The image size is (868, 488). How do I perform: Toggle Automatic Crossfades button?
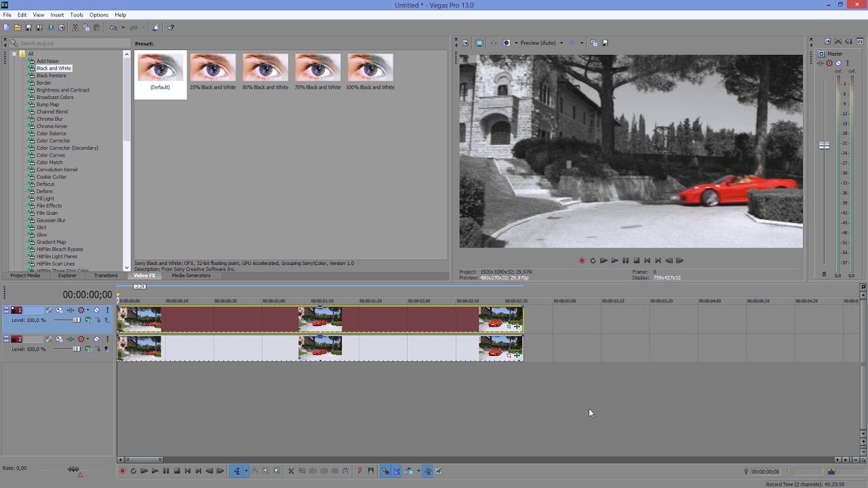396,471
